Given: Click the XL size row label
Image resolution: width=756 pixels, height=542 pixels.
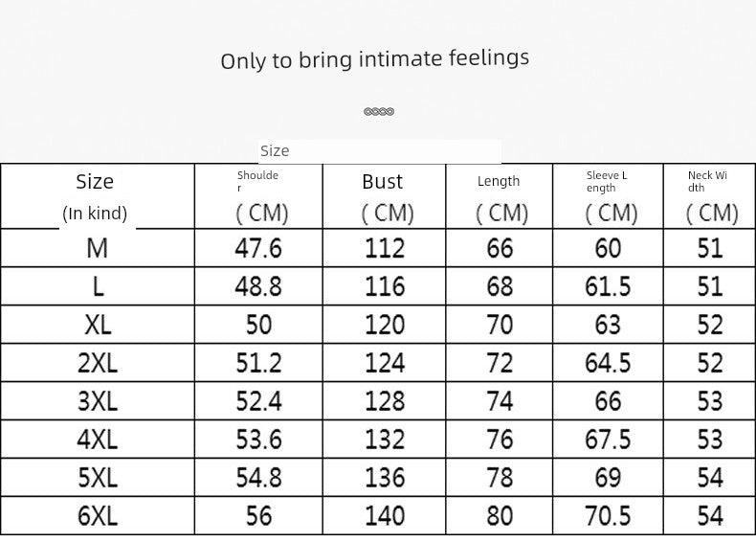Looking at the screenshot, I should (98, 325).
